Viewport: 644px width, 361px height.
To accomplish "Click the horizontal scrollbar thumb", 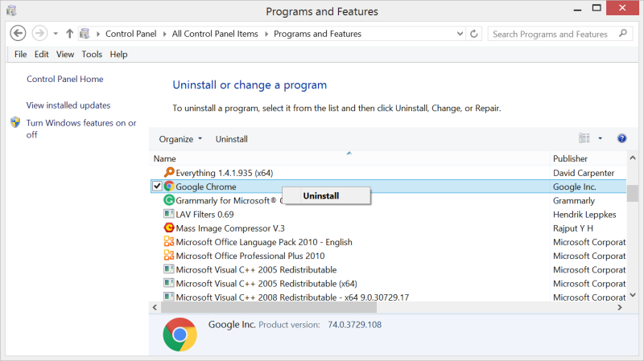I will (269, 307).
